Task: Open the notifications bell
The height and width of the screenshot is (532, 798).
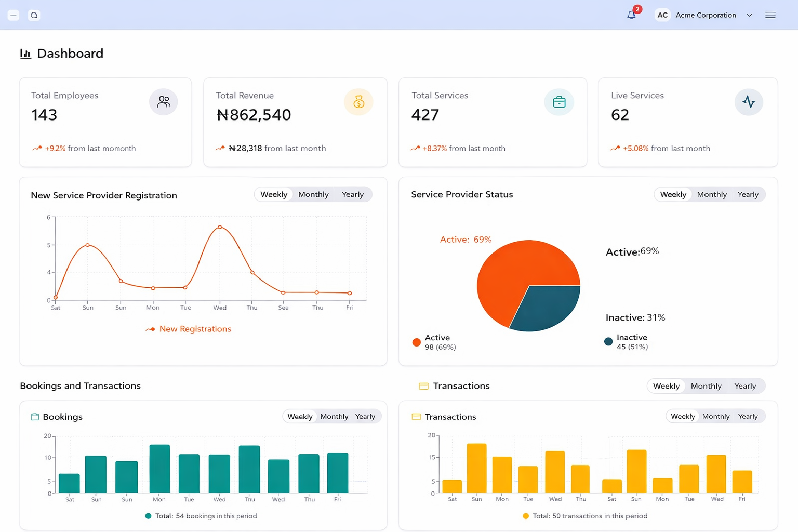Action: 631,15
